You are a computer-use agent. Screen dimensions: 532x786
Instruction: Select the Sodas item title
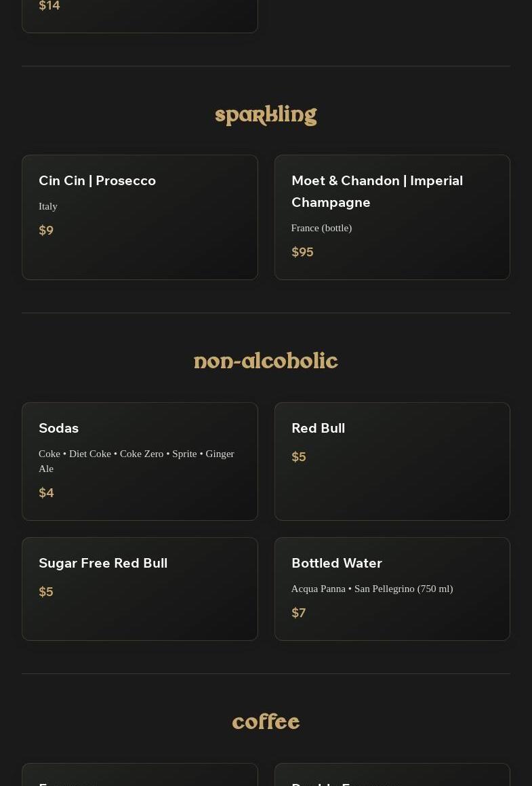pyautogui.click(x=59, y=428)
